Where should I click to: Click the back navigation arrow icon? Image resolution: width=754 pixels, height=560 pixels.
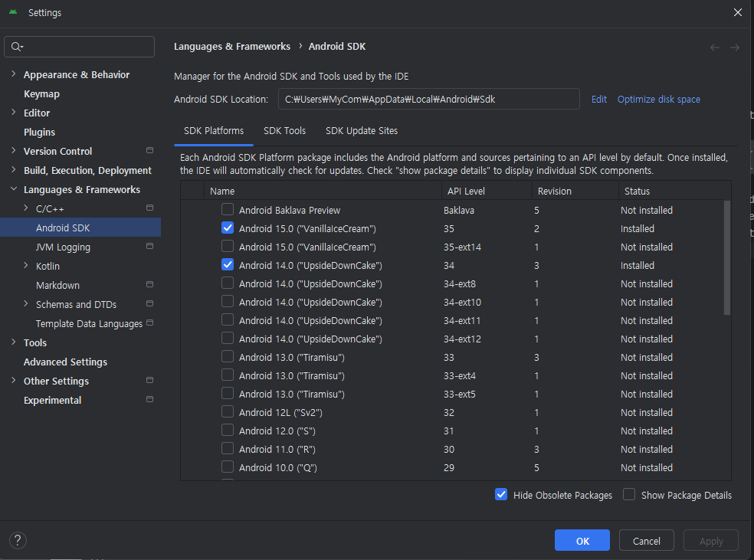coord(715,47)
